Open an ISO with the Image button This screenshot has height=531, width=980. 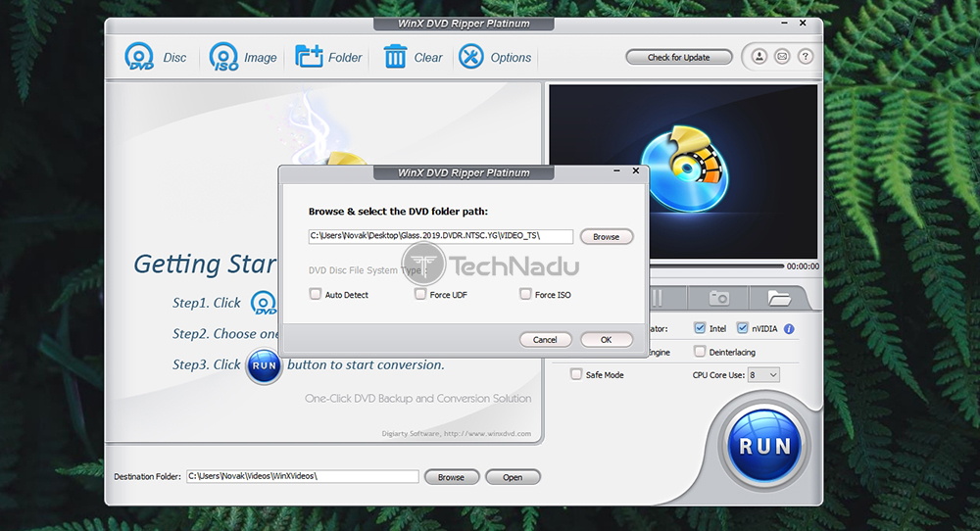[x=243, y=57]
